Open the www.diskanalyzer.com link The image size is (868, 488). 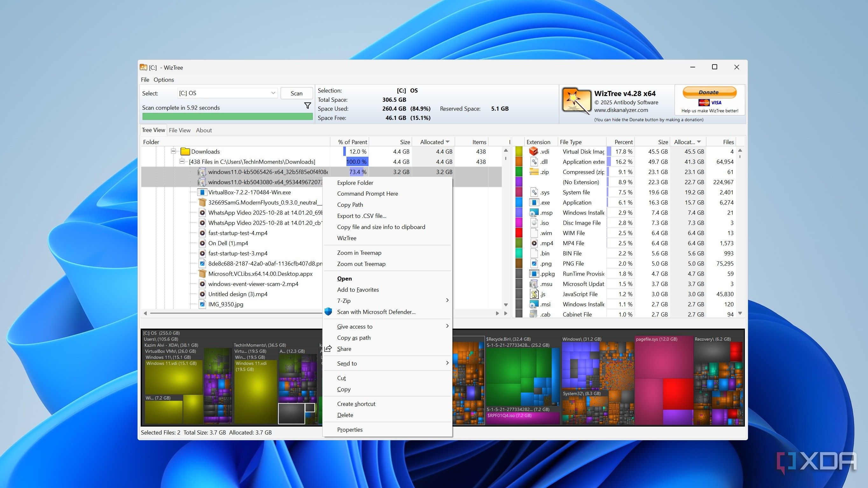point(621,110)
